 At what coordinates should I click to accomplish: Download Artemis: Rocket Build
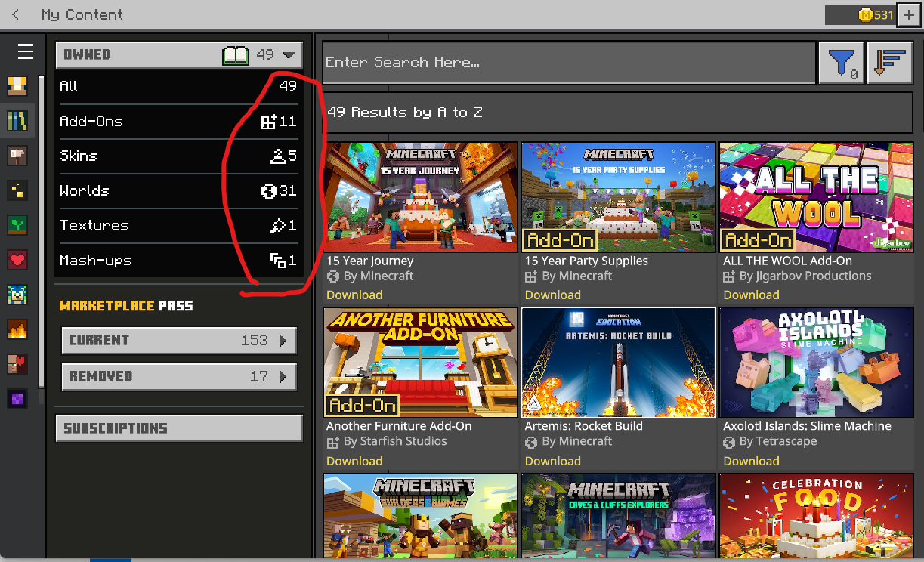tap(553, 461)
